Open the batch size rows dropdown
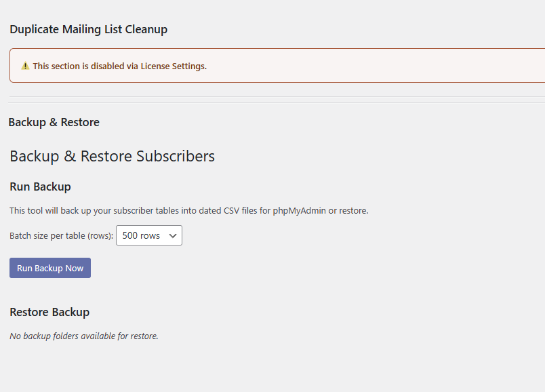Image resolution: width=545 pixels, height=392 pixels. (149, 235)
